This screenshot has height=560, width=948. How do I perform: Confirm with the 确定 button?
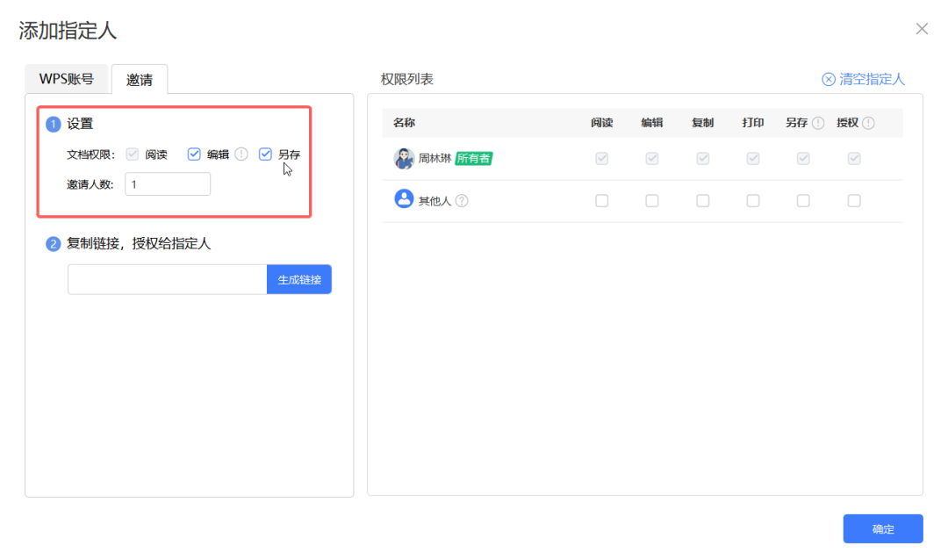883,528
